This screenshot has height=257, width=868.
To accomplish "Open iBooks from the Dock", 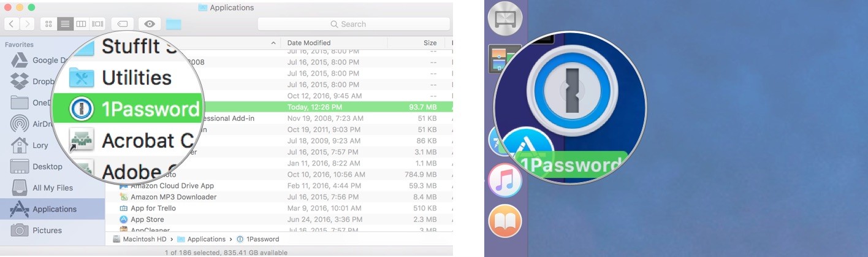I will 504,221.
